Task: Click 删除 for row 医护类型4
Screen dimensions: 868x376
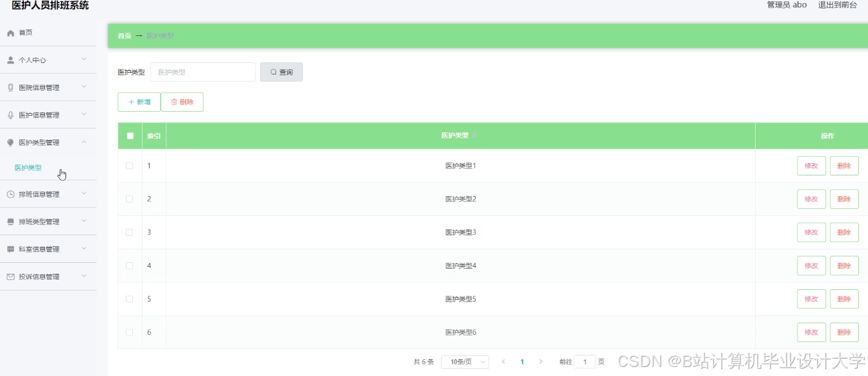Action: click(x=844, y=266)
